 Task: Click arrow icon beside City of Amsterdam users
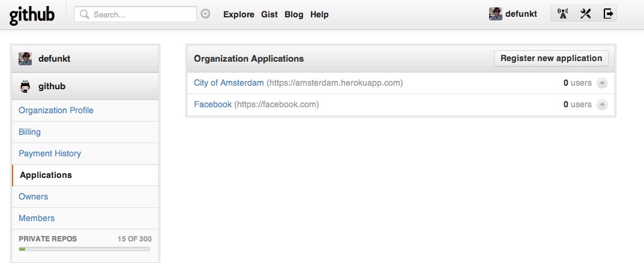point(602,83)
